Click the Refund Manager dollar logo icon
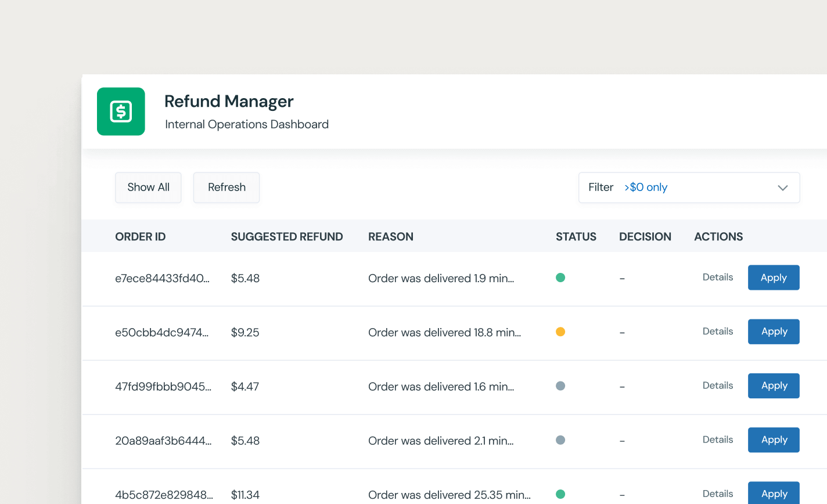Screen dimensions: 827x504 (x=121, y=111)
